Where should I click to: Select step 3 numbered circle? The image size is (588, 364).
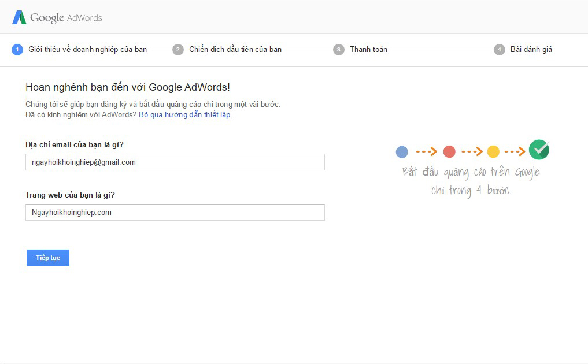pos(339,50)
